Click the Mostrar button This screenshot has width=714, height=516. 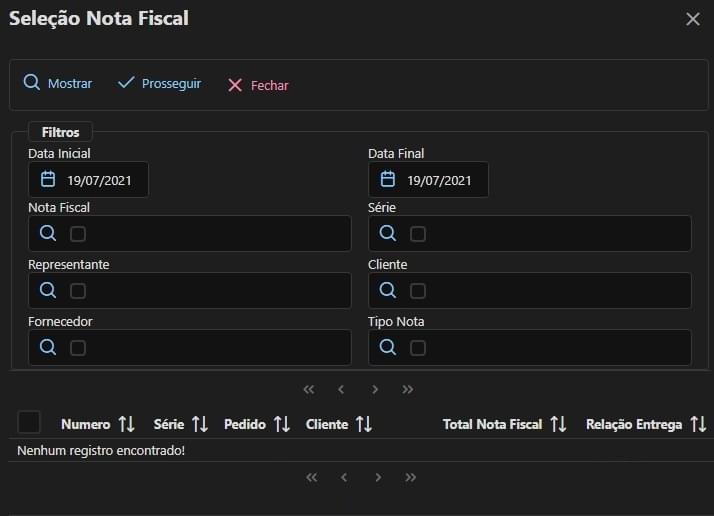(x=58, y=84)
